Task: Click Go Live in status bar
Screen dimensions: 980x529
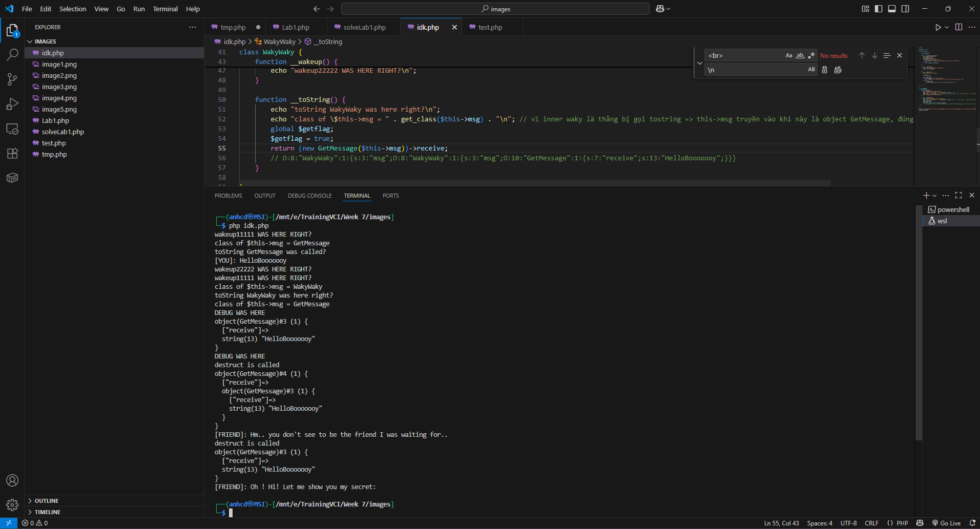Action: pos(946,523)
